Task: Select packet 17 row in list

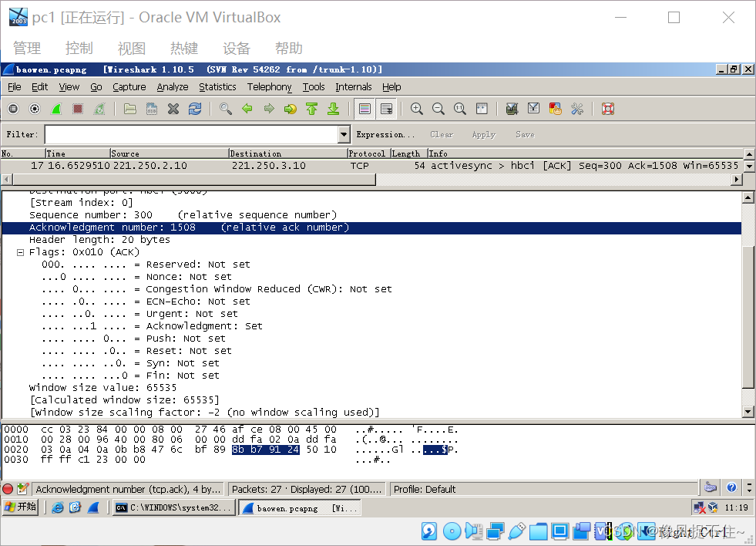Action: (x=371, y=166)
